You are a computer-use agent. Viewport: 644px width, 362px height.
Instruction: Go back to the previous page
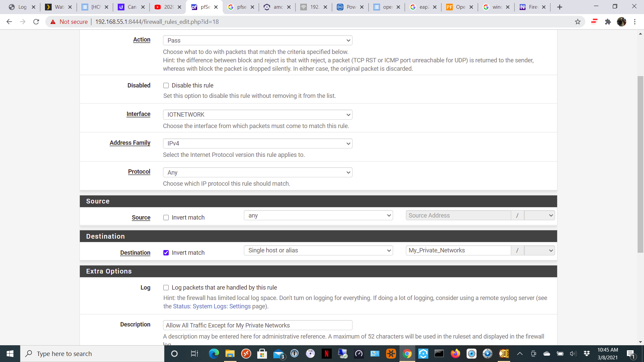pyautogui.click(x=9, y=22)
